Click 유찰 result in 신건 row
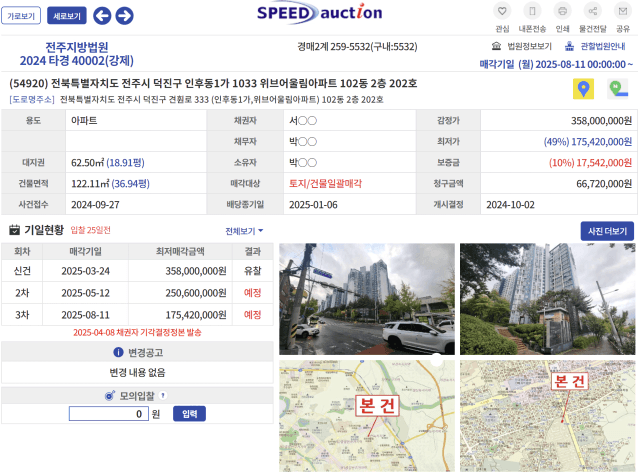This screenshot has height=473, width=640. (252, 271)
